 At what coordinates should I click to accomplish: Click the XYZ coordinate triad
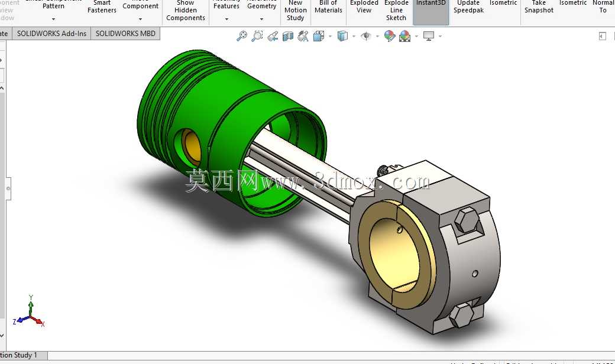click(x=29, y=311)
